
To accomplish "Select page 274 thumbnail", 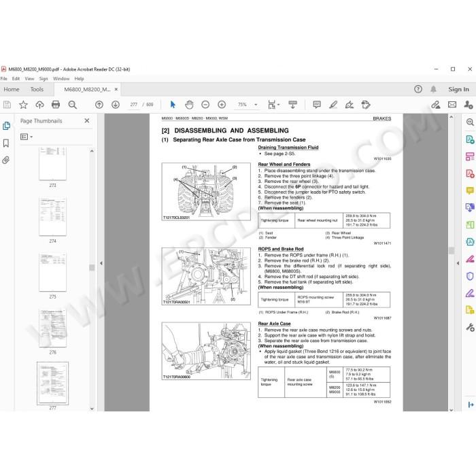I will 52,216.
